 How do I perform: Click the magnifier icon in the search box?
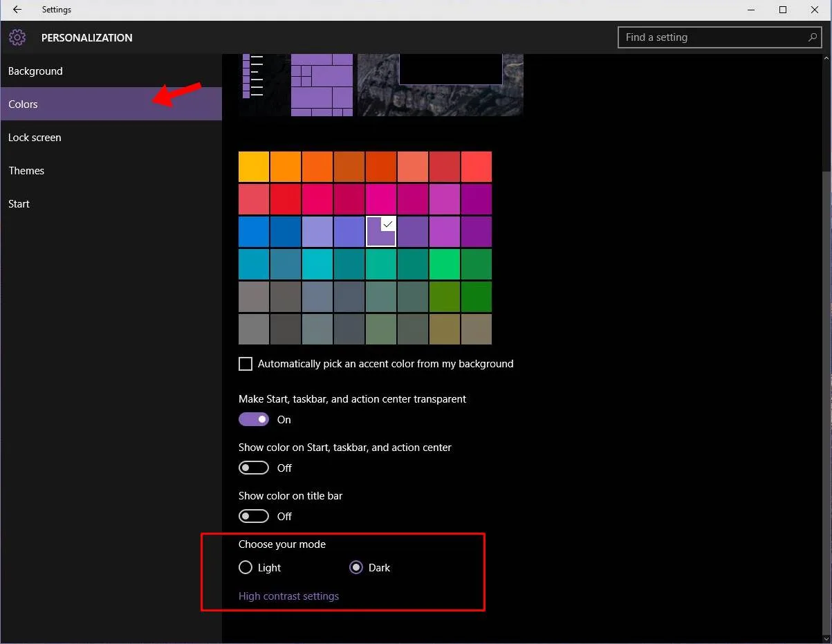(x=813, y=37)
